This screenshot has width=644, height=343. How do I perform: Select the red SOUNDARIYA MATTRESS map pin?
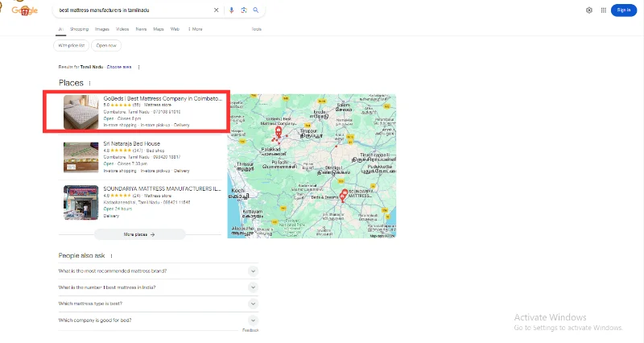(x=345, y=193)
